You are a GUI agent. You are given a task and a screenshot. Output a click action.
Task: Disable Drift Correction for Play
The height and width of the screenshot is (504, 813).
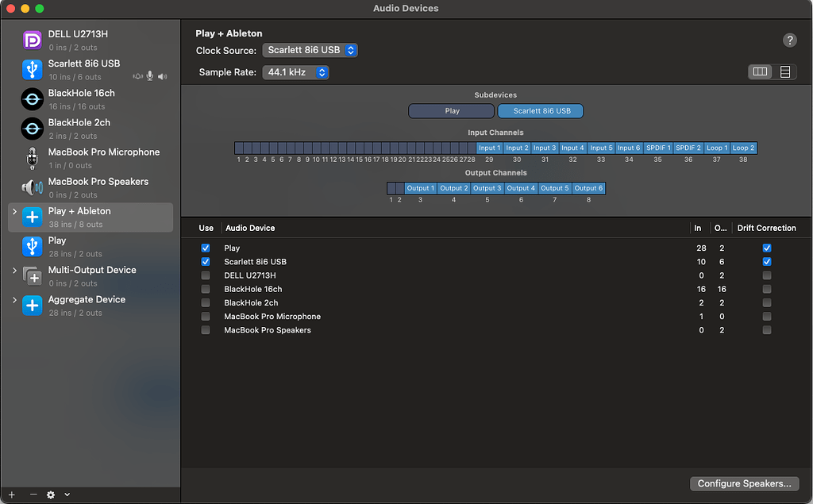767,248
